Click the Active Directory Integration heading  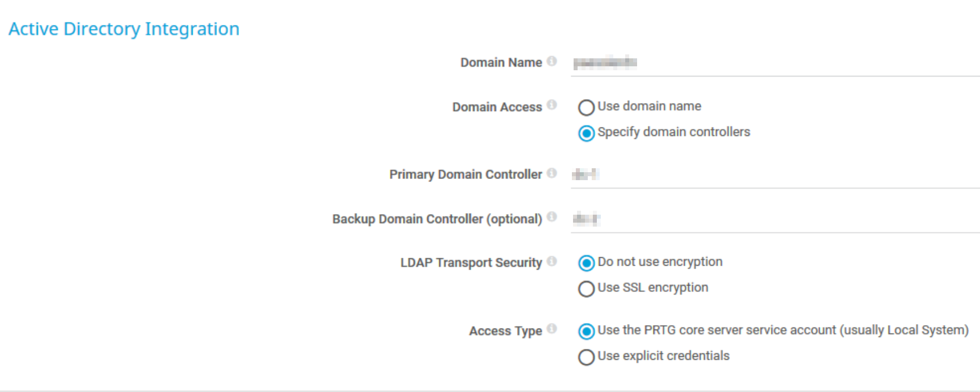pyautogui.click(x=124, y=29)
